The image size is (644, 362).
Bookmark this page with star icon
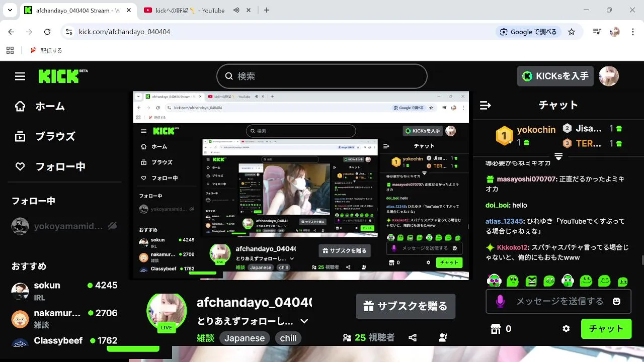click(572, 32)
